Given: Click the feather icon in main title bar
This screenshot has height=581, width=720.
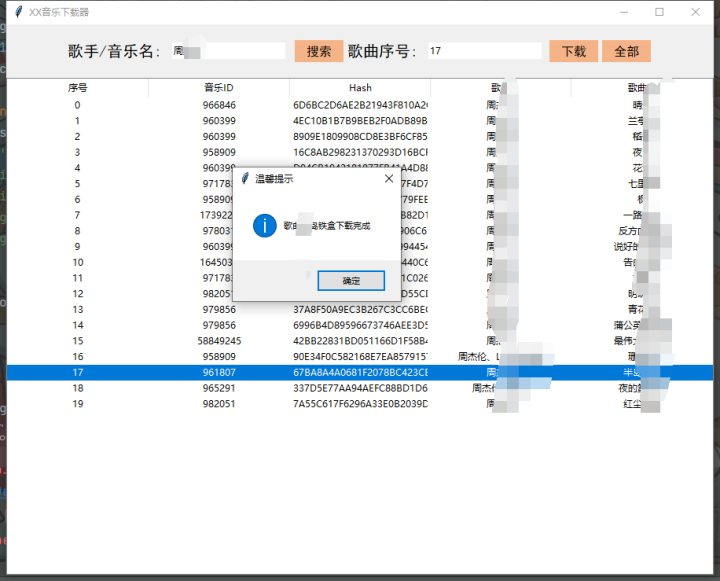Looking at the screenshot, I should tap(18, 12).
